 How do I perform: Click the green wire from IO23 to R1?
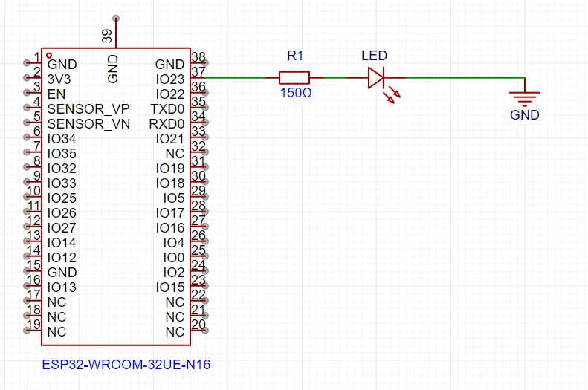pyautogui.click(x=235, y=78)
